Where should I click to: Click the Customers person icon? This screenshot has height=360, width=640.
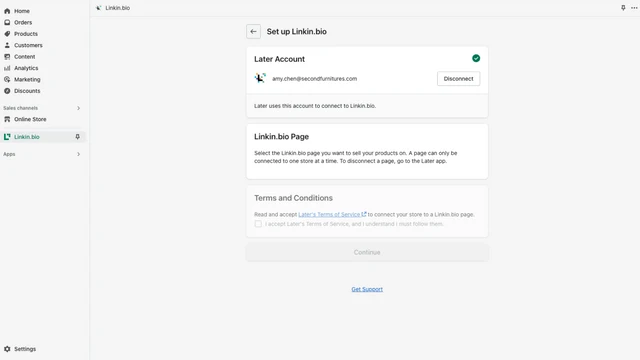coord(7,45)
